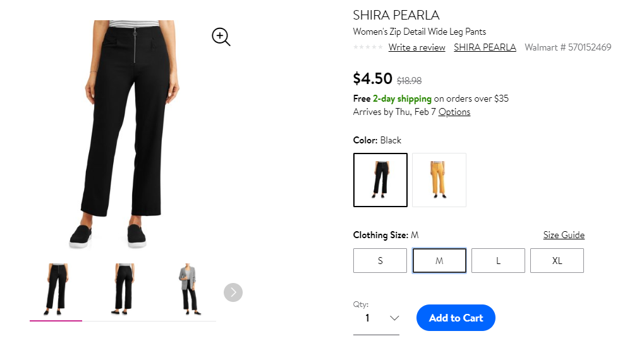Viewport: 644px width, 343px height.
Task: Open the Qty quantity dropdown
Action: tap(376, 318)
